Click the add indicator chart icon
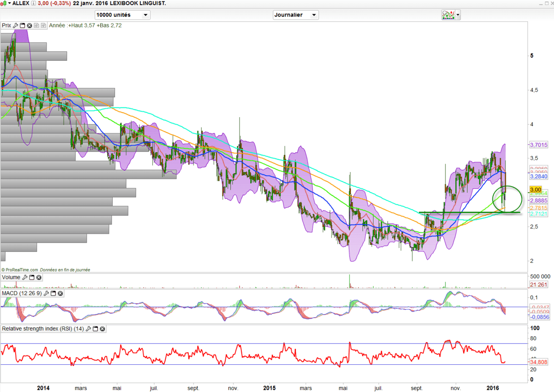This screenshot has height=392, width=554. (x=447, y=15)
